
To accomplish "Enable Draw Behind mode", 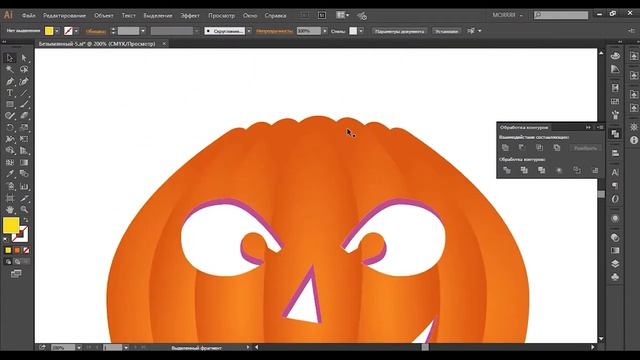I will [x=17, y=262].
